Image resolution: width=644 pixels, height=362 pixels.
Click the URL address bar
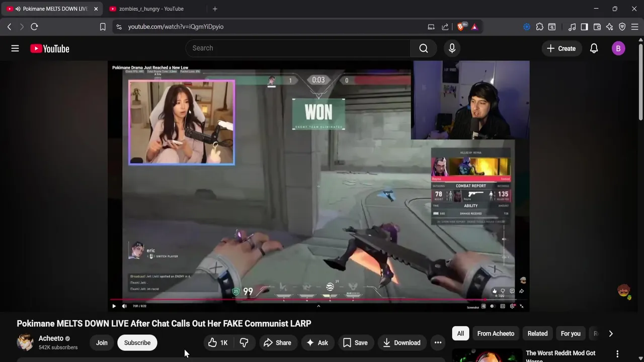(272, 27)
